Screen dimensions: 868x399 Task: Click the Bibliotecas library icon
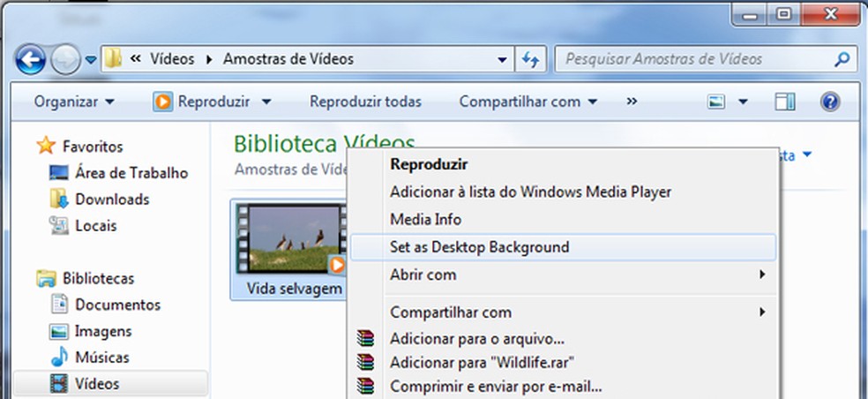[x=46, y=278]
